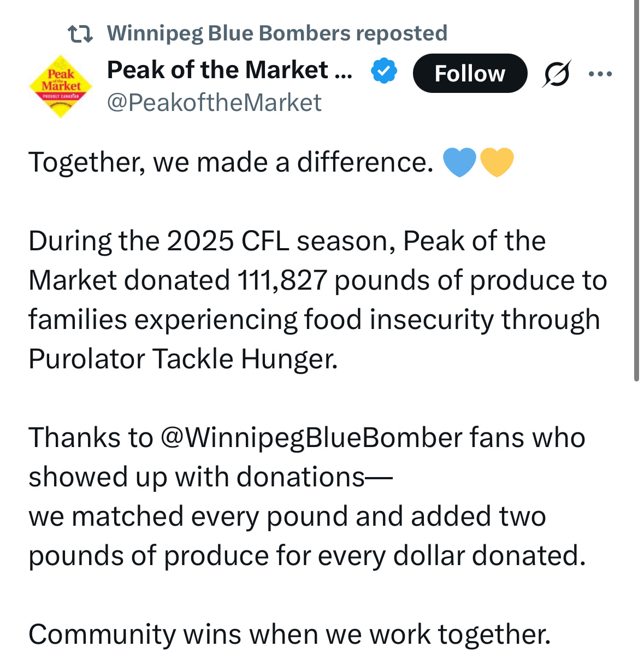Click the Peak of the Market display name

(x=229, y=70)
